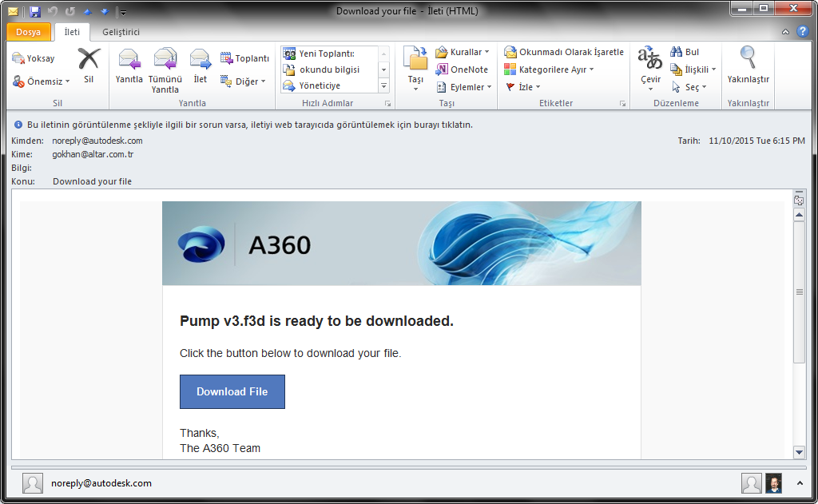The height and width of the screenshot is (504, 818).
Task: Open Outlook help question mark icon
Action: click(802, 32)
